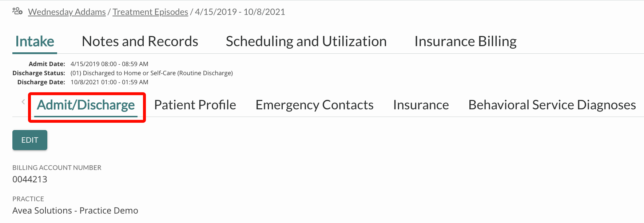Open Scheduling and Utilization tab
This screenshot has width=644, height=223.
tap(306, 41)
